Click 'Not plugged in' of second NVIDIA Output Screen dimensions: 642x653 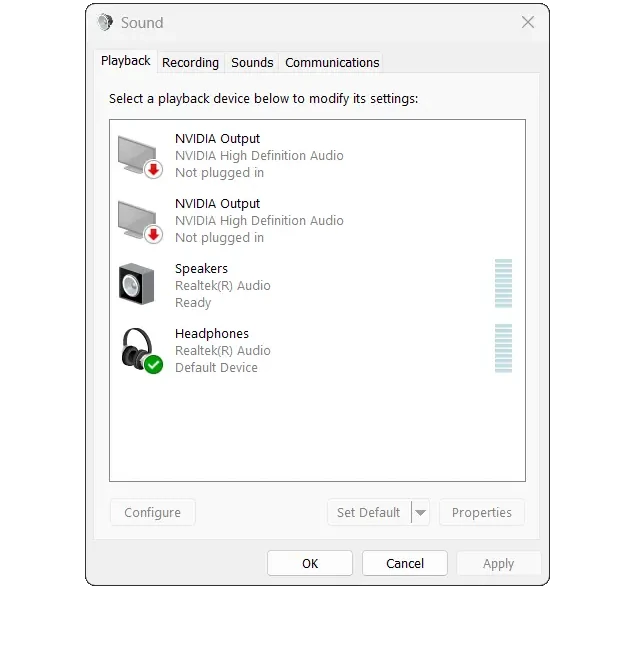pyautogui.click(x=219, y=238)
